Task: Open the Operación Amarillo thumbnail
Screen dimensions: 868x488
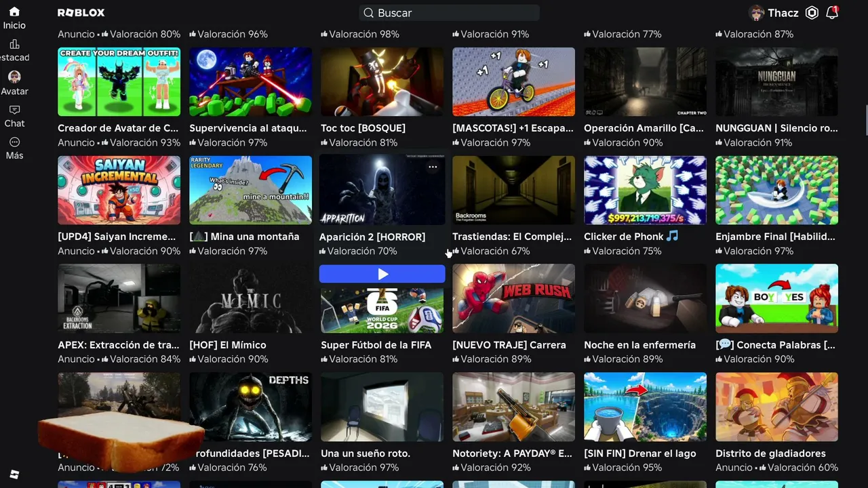Action: pos(646,82)
